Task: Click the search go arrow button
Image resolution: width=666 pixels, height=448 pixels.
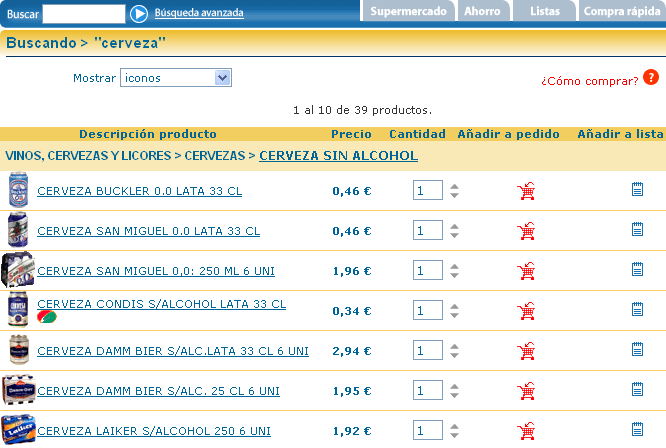Action: (x=140, y=13)
